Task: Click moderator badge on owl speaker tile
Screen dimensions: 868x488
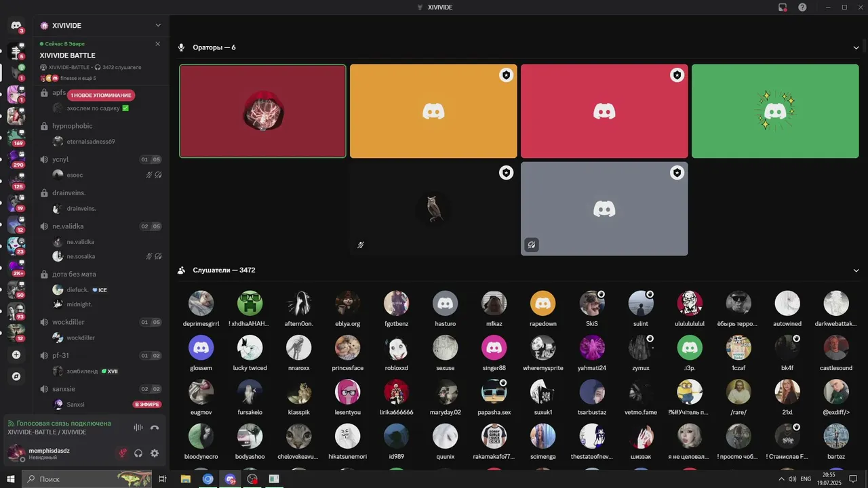Action: [506, 173]
